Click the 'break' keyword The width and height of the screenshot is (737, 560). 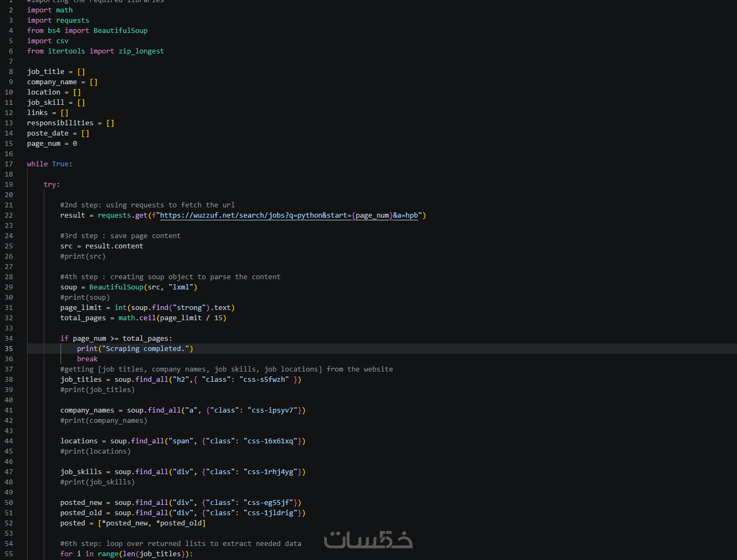(88, 359)
